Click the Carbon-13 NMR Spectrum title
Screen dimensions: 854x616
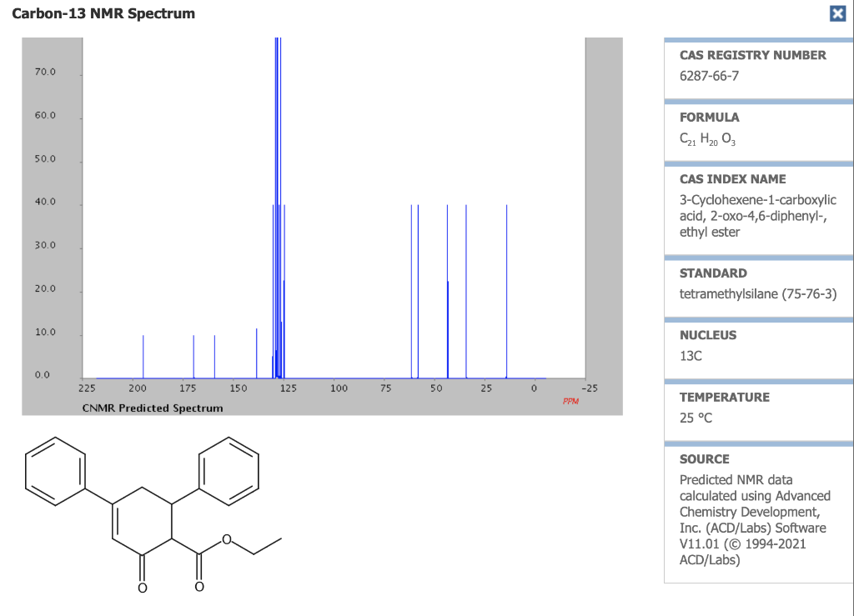tap(104, 13)
